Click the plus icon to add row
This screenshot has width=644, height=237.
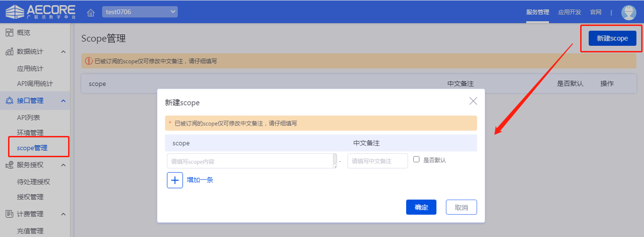(175, 180)
